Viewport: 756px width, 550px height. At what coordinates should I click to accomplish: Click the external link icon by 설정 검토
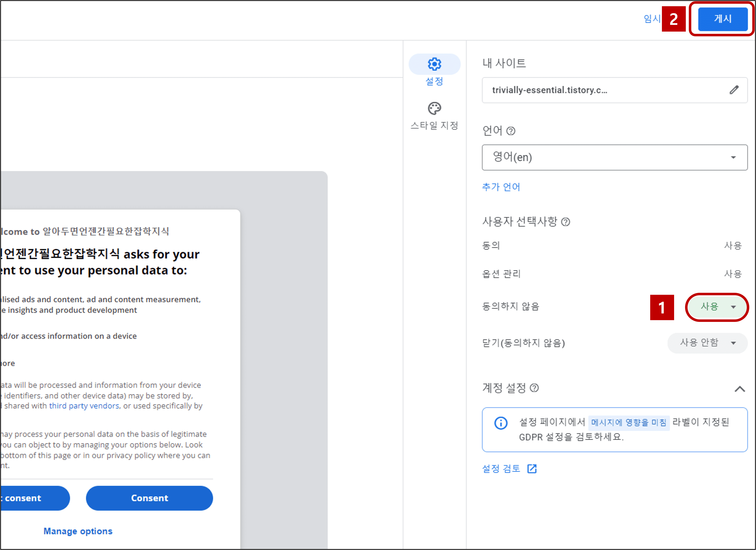[532, 469]
